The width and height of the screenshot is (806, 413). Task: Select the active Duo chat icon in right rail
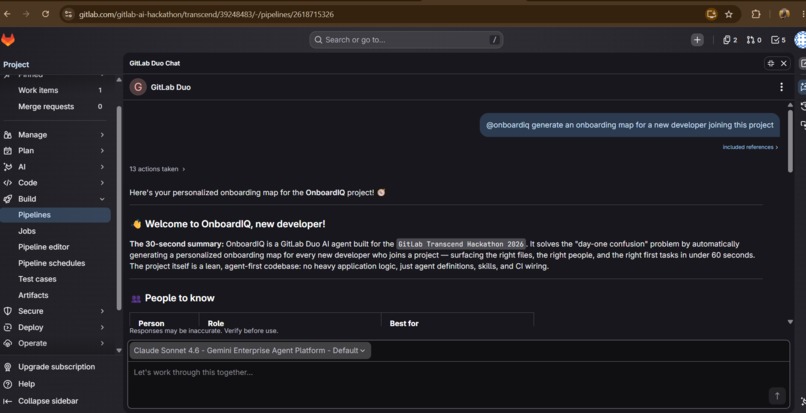click(x=803, y=87)
